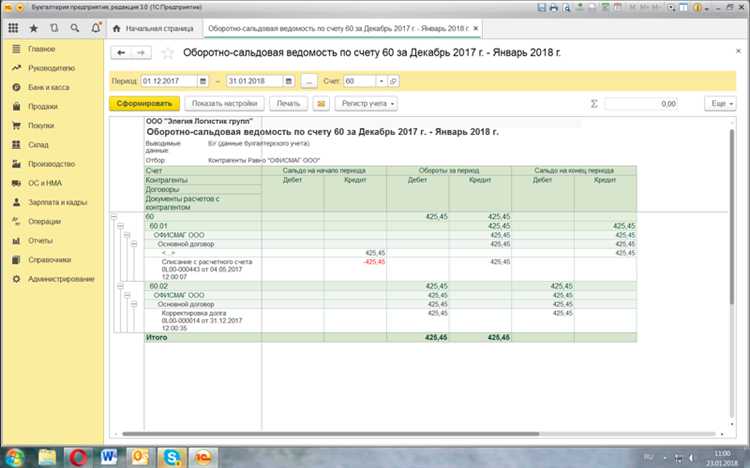Open the Банк и касса section
Image resolution: width=750 pixels, height=468 pixels.
click(x=49, y=88)
